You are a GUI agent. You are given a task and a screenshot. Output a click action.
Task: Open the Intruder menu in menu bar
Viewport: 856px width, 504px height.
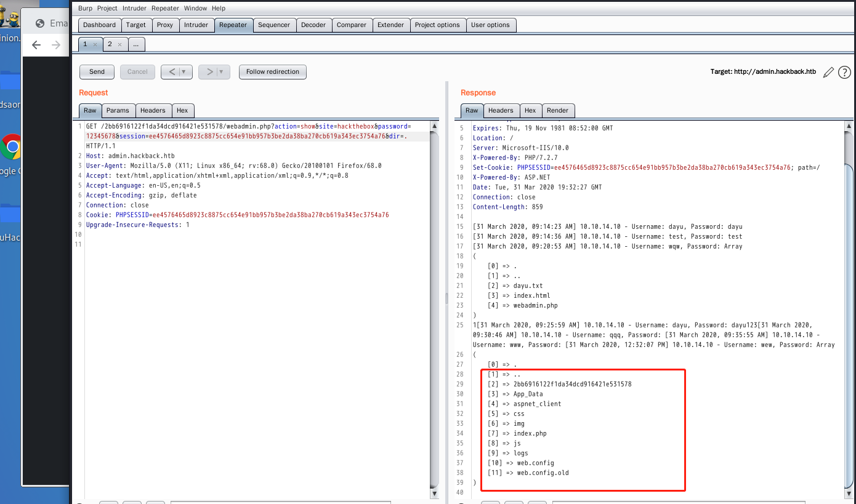tap(134, 9)
